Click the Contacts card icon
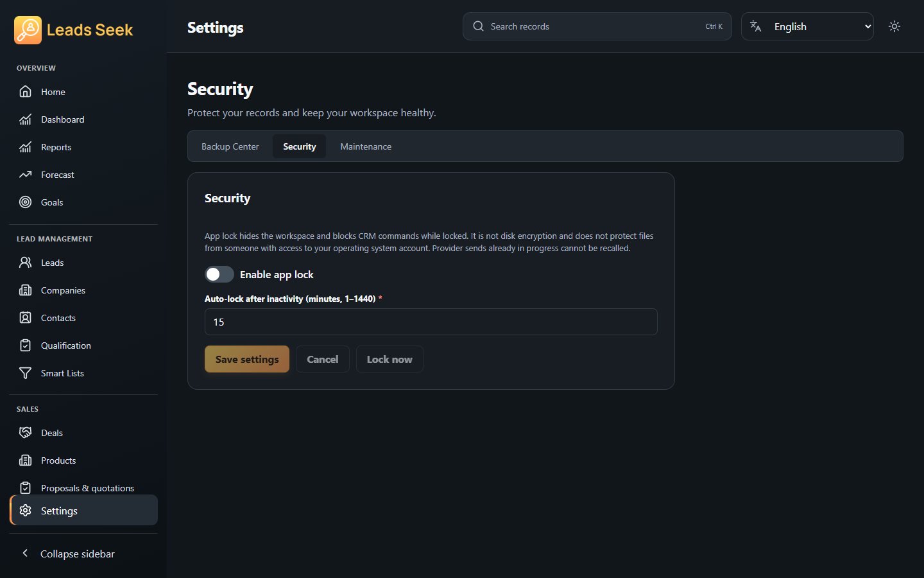Screen dimensions: 924x578 pos(25,318)
